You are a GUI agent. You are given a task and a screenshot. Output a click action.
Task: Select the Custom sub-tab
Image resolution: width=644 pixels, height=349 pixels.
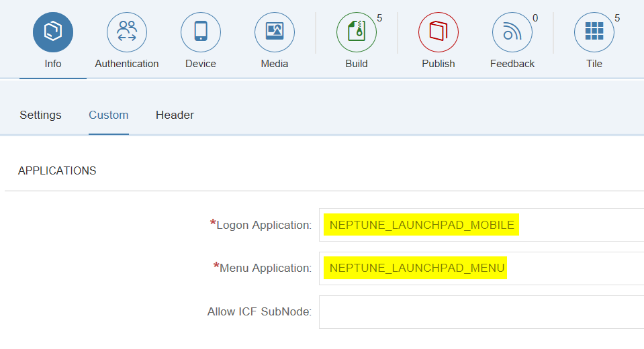click(109, 115)
